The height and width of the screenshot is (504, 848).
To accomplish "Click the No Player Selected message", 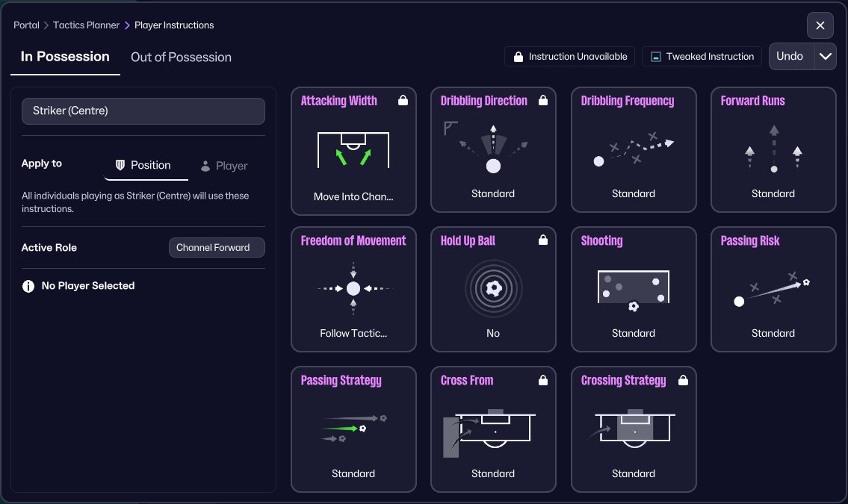I will (88, 286).
